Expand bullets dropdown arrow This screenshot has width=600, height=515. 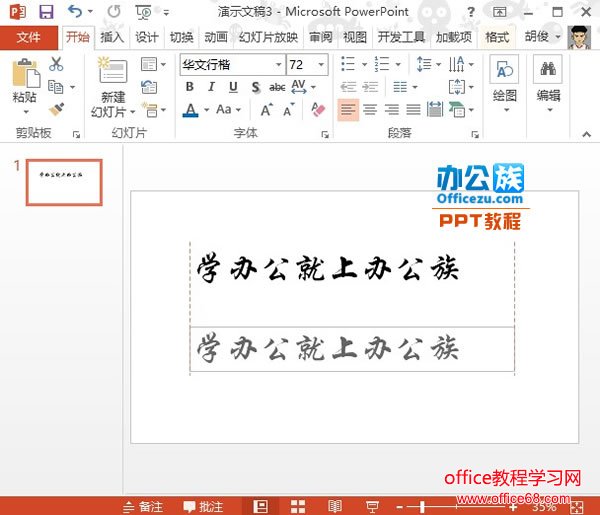(x=364, y=64)
